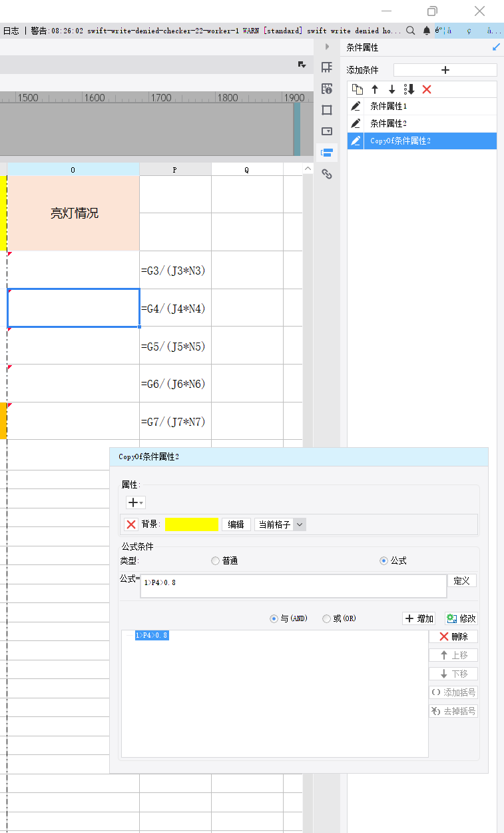Open the notification bell icon
Viewport: 504px width, 833px height.
coord(427,31)
